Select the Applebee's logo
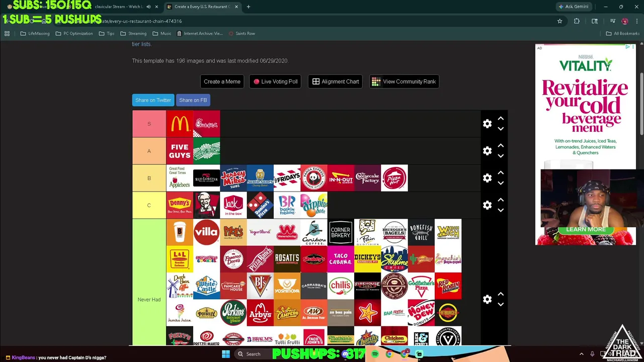 [180, 178]
